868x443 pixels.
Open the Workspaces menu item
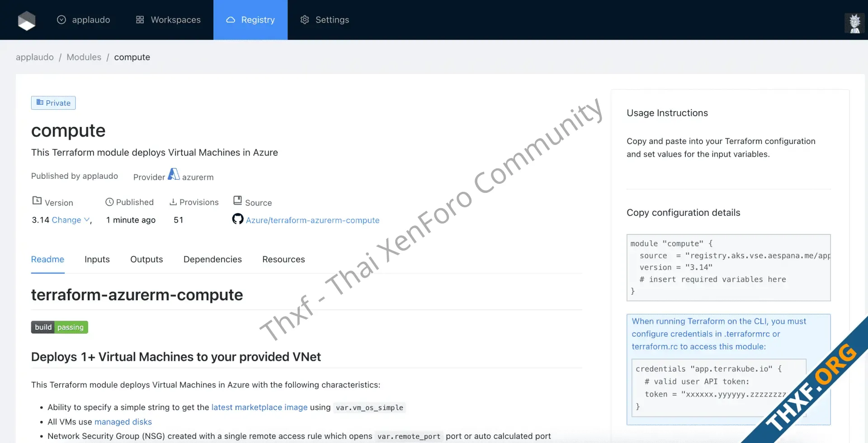[168, 20]
